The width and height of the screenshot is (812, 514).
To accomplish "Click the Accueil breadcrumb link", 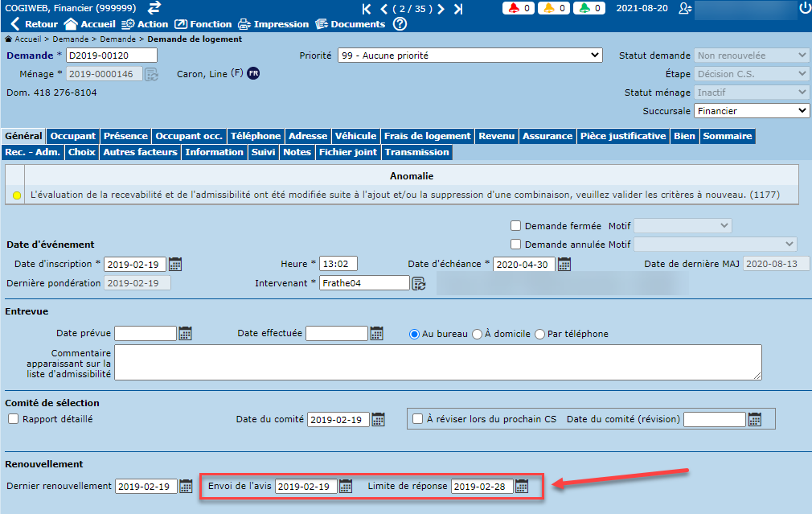I will pyautogui.click(x=27, y=39).
